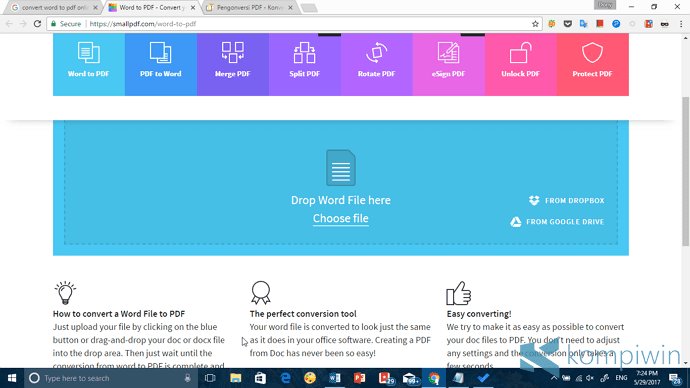Screen dimensions: 690x388
Task: Click the 'Easy converting!' heading
Action: click(x=479, y=314)
